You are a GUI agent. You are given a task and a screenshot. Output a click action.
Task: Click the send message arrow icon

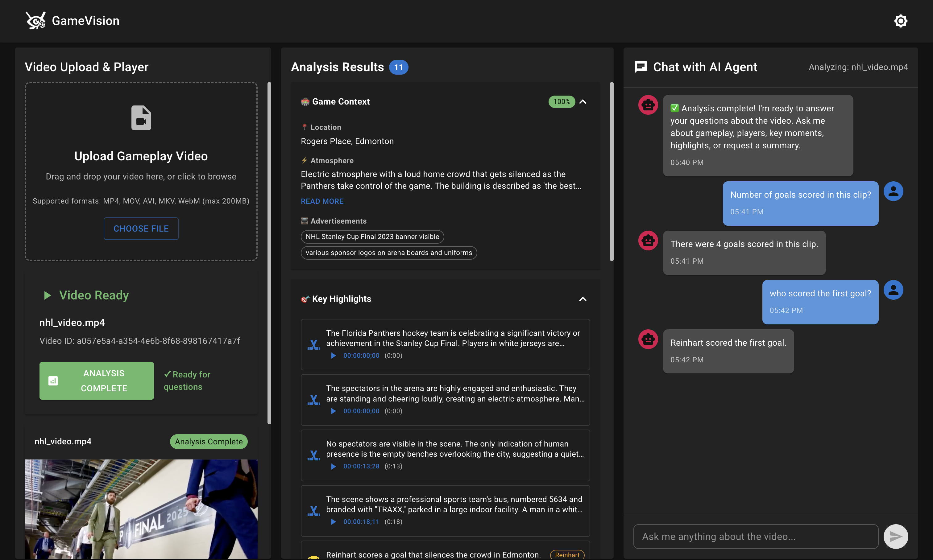896,536
